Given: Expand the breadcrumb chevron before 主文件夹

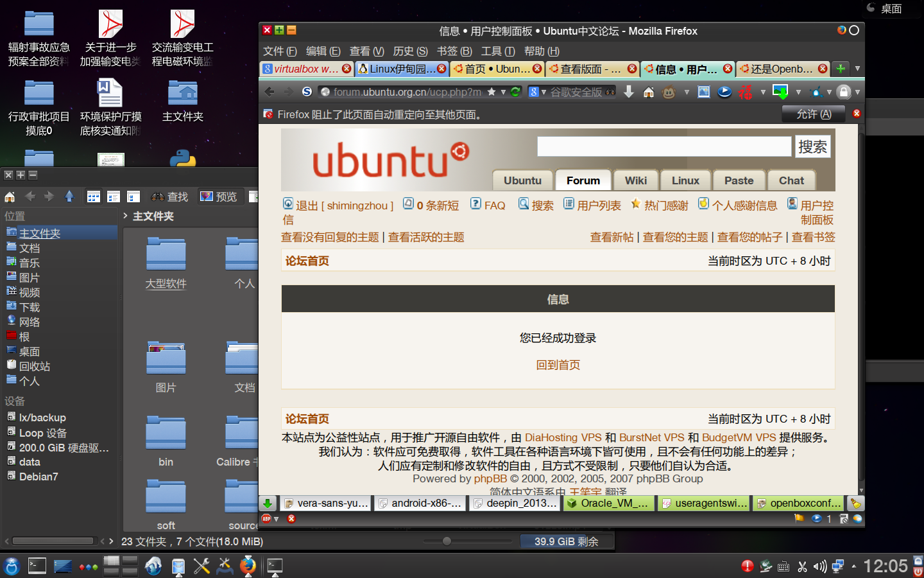Looking at the screenshot, I should point(126,216).
